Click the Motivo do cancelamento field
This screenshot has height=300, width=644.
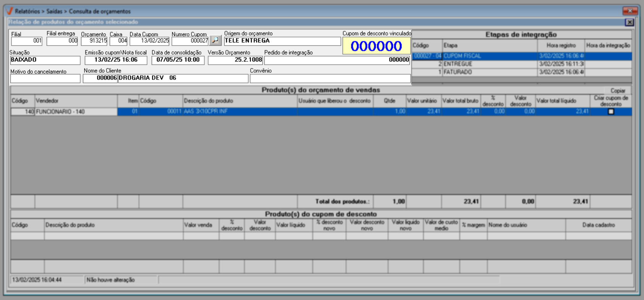click(x=45, y=79)
